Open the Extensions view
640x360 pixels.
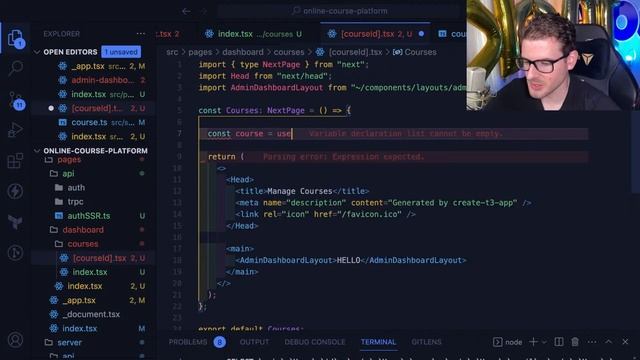16,161
